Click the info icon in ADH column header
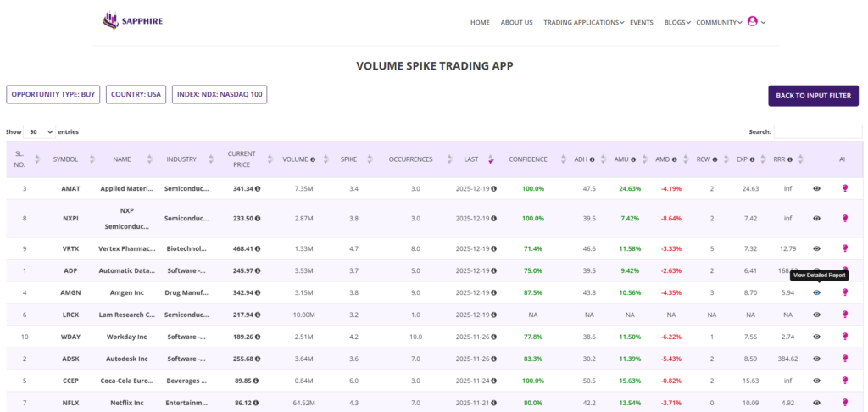 [x=592, y=159]
